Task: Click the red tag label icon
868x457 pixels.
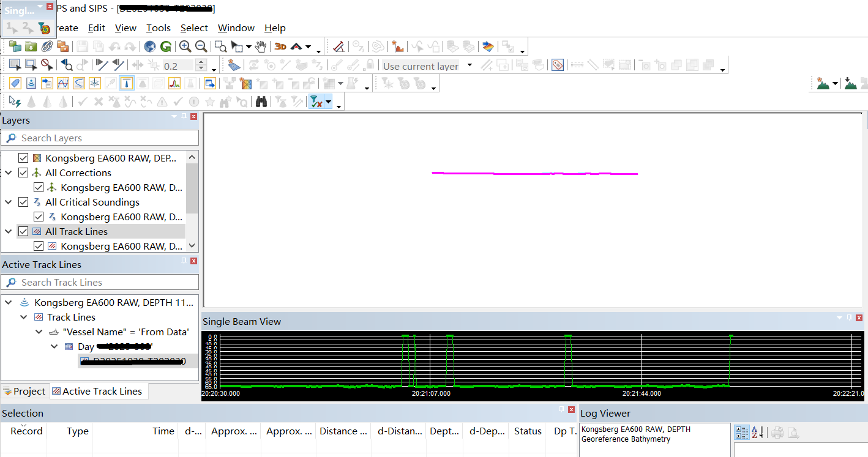Action: [x=558, y=65]
